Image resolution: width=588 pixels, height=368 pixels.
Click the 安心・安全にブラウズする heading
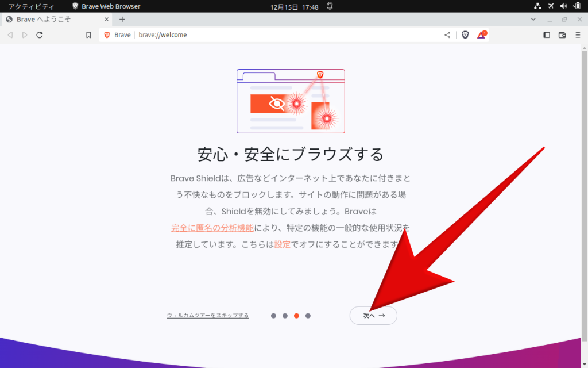[x=291, y=154]
